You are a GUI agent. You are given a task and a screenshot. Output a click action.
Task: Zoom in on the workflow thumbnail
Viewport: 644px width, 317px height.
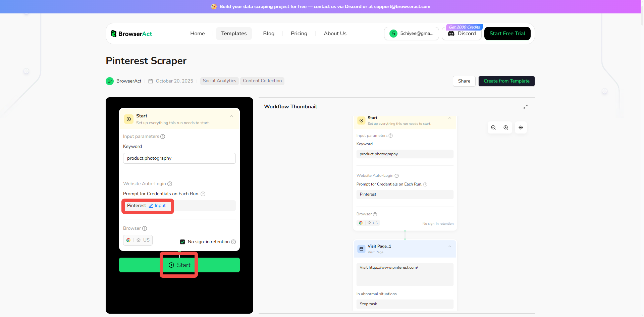tap(506, 127)
